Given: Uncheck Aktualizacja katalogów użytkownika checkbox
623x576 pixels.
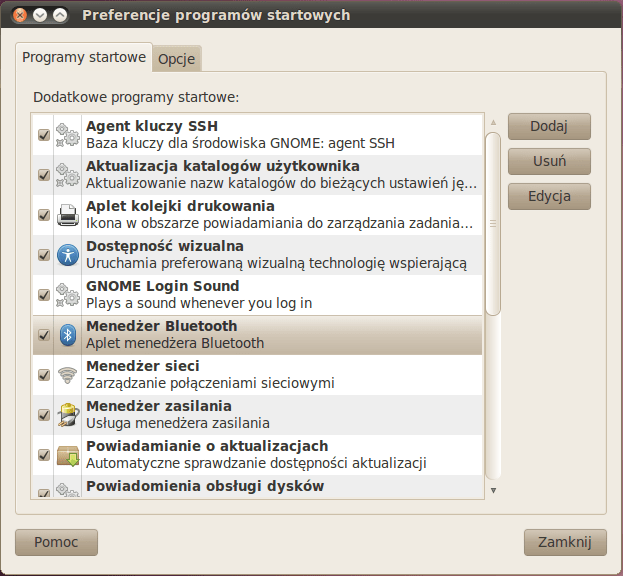Looking at the screenshot, I should tap(44, 175).
